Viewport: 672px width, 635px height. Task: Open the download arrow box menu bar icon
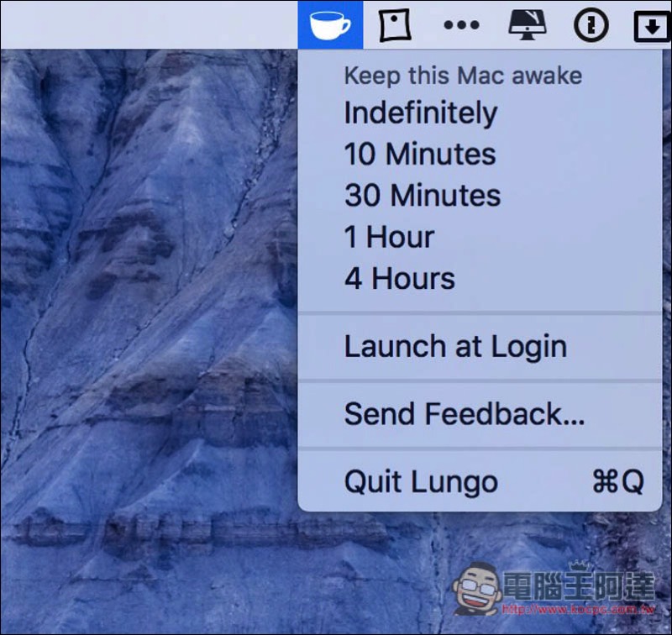pos(652,27)
